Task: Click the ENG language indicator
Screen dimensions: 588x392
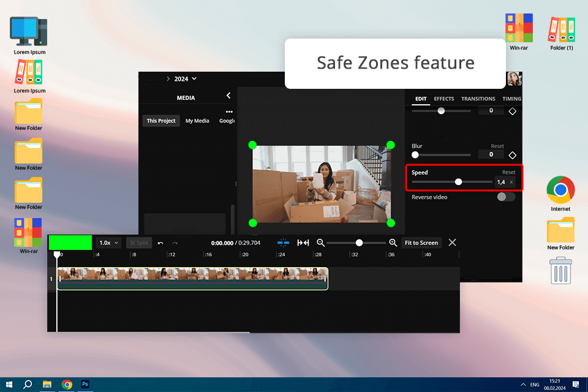Action: [535, 385]
